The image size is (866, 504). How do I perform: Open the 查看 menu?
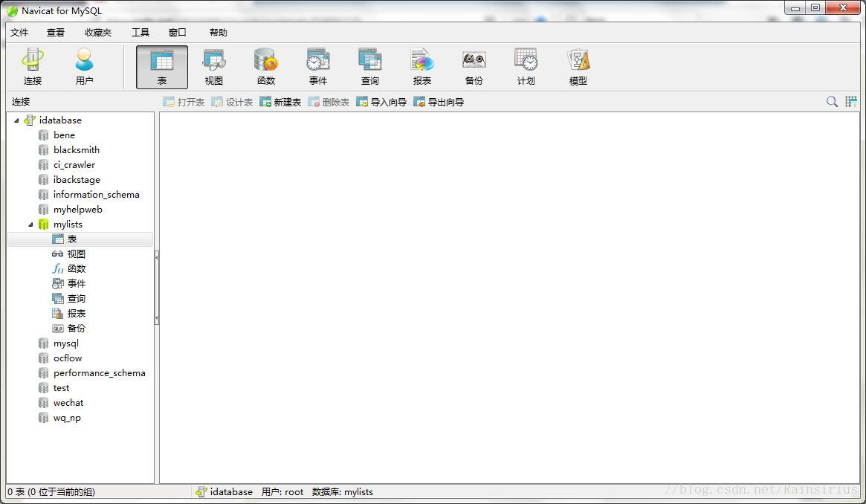56,33
